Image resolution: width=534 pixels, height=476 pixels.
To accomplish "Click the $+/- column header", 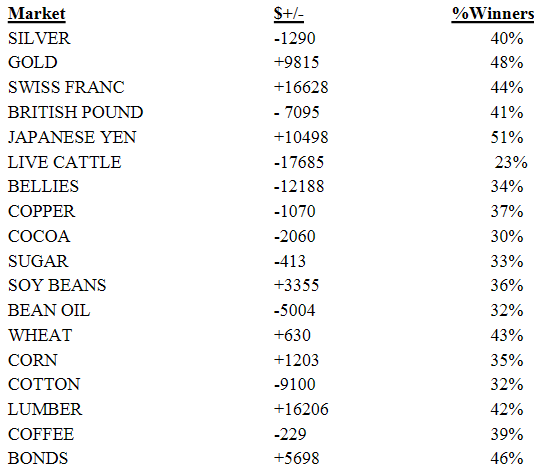I will pyautogui.click(x=288, y=14).
